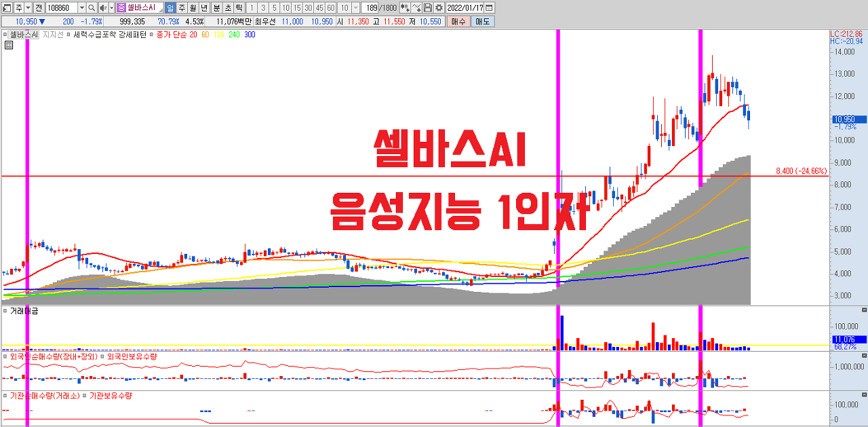Click the 최우선 label in quote bar
The width and height of the screenshot is (868, 427).
click(x=265, y=21)
